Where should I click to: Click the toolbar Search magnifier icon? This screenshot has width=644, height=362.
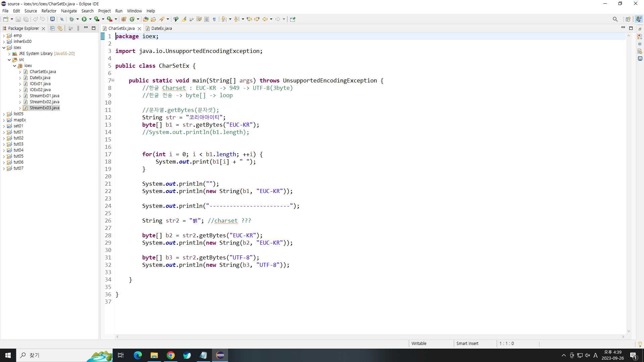pos(615,19)
